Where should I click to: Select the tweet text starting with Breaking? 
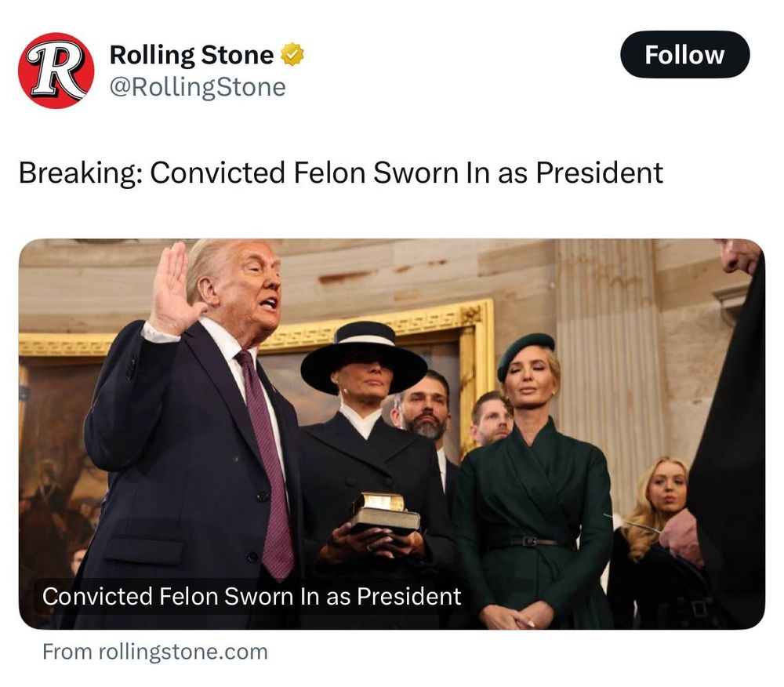coord(340,173)
